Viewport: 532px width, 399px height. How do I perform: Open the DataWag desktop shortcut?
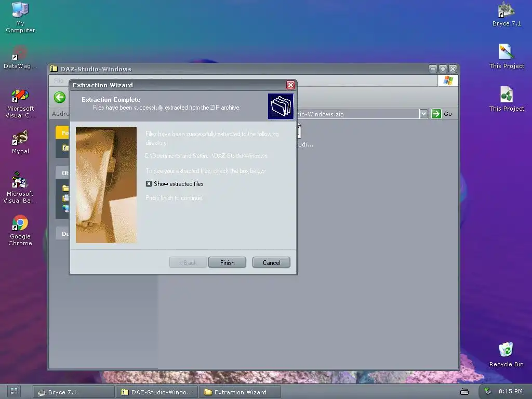(x=20, y=57)
